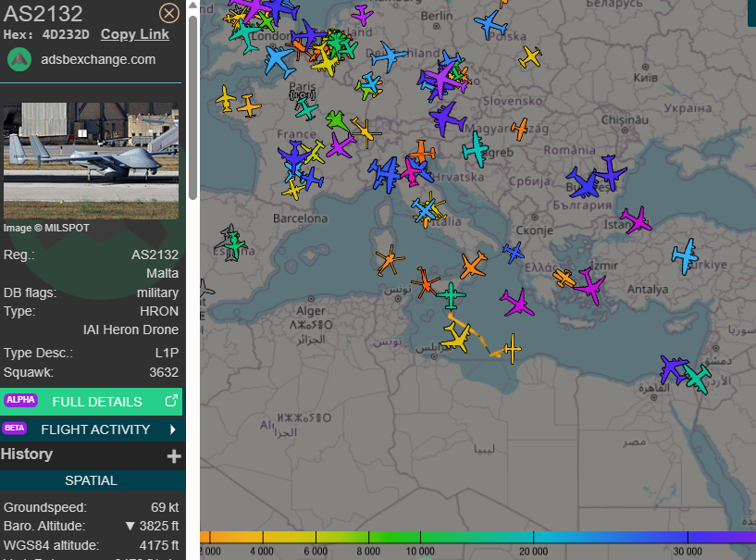This screenshot has width=756, height=560.
Task: Click the Barcelona label on the map
Action: (301, 218)
